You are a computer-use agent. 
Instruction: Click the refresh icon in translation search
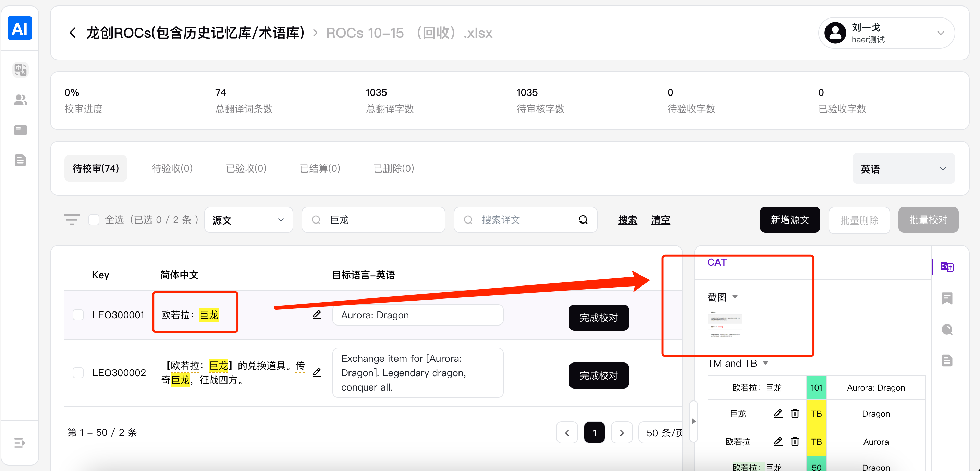(583, 220)
